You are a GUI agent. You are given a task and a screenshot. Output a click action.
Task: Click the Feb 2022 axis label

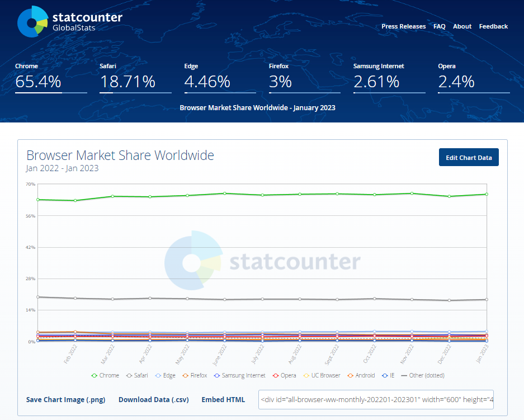coord(70,354)
